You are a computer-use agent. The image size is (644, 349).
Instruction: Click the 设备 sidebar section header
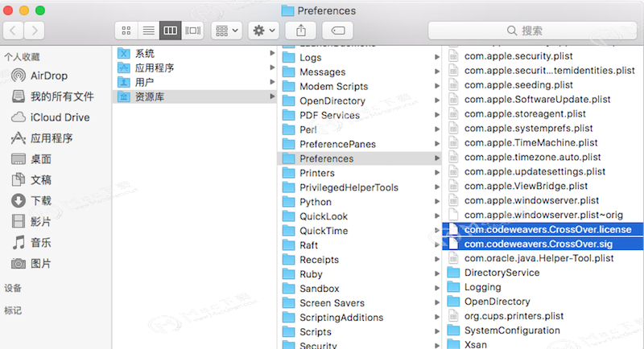pos(13,288)
